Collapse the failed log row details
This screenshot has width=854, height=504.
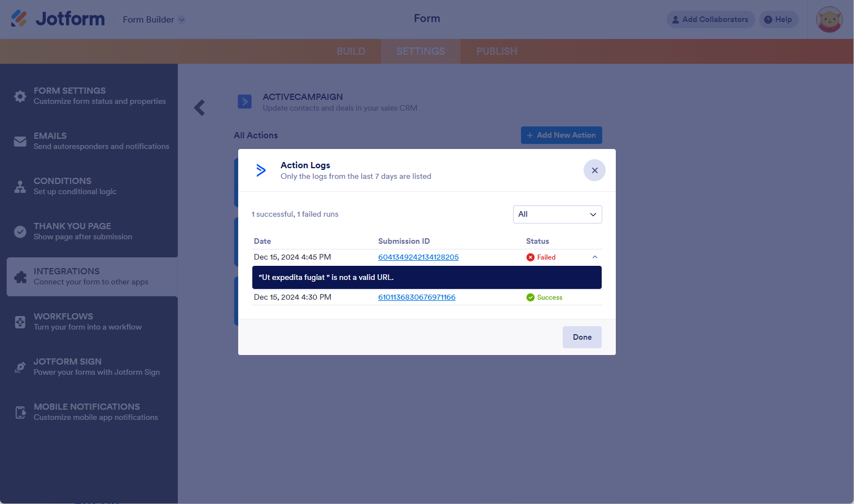pyautogui.click(x=594, y=257)
